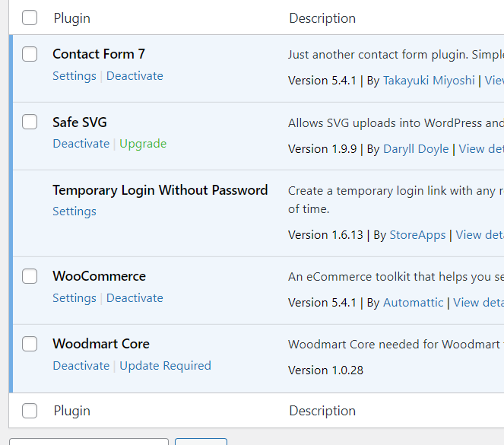Open the Automattic author link
504x445 pixels.
[413, 303]
